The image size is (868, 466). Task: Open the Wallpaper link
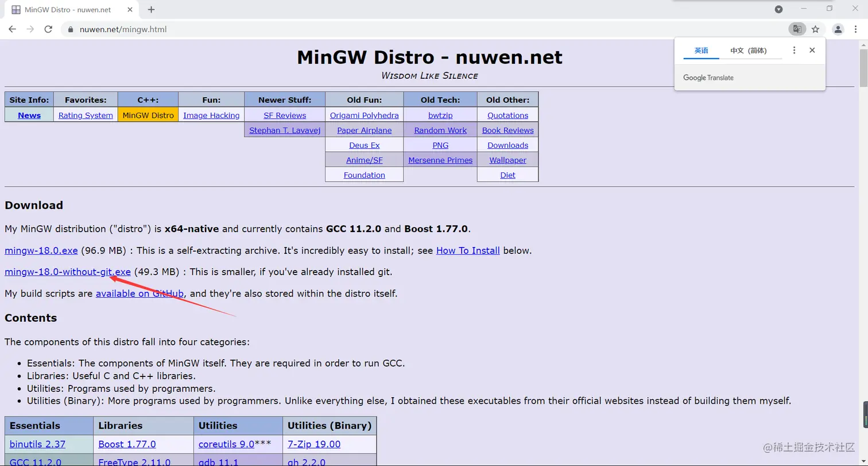tap(507, 160)
